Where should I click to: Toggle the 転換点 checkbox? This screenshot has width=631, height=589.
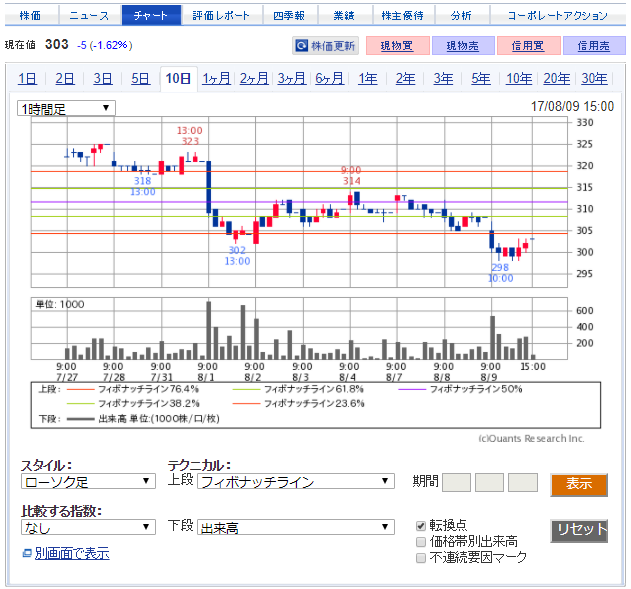[x=421, y=526]
